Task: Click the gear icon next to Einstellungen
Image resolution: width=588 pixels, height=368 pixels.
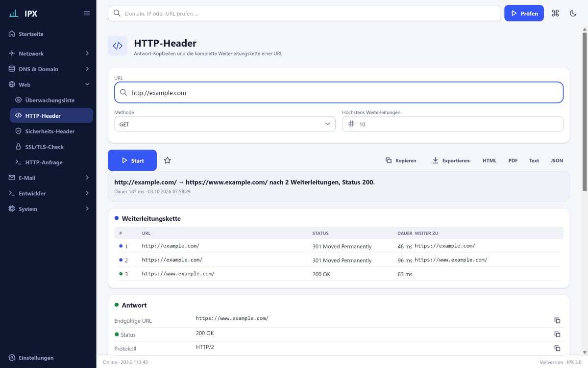Action: coord(12,358)
